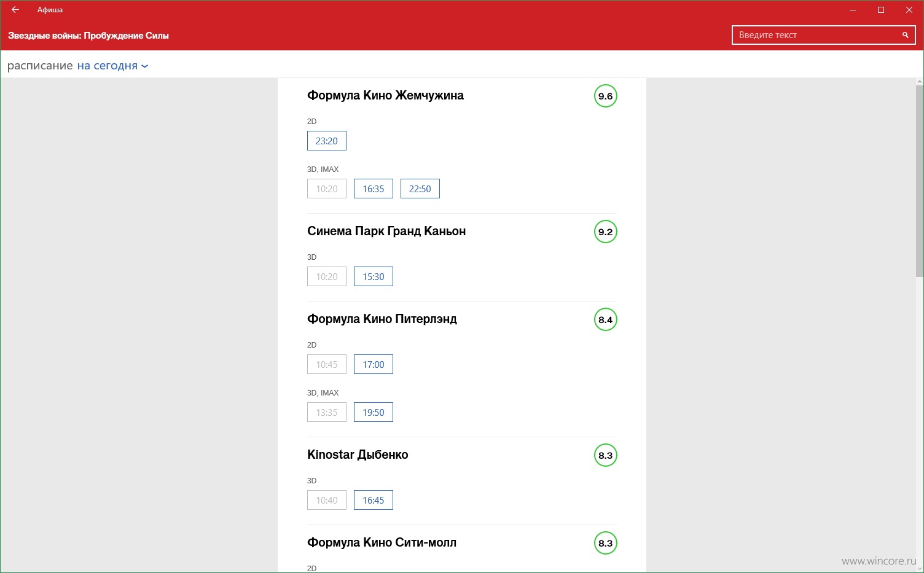
Task: Click the '3D, IMAX' label under Питерлэнд
Action: pyautogui.click(x=323, y=393)
